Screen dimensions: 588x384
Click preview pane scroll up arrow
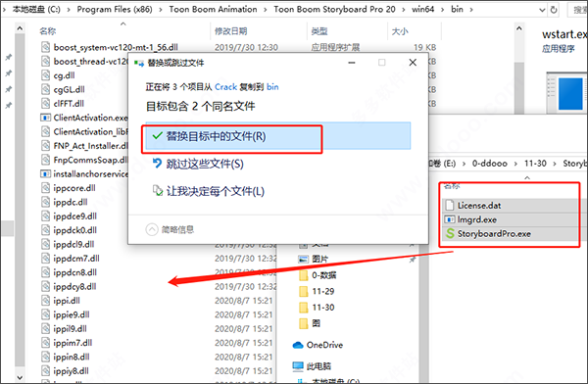(x=519, y=28)
